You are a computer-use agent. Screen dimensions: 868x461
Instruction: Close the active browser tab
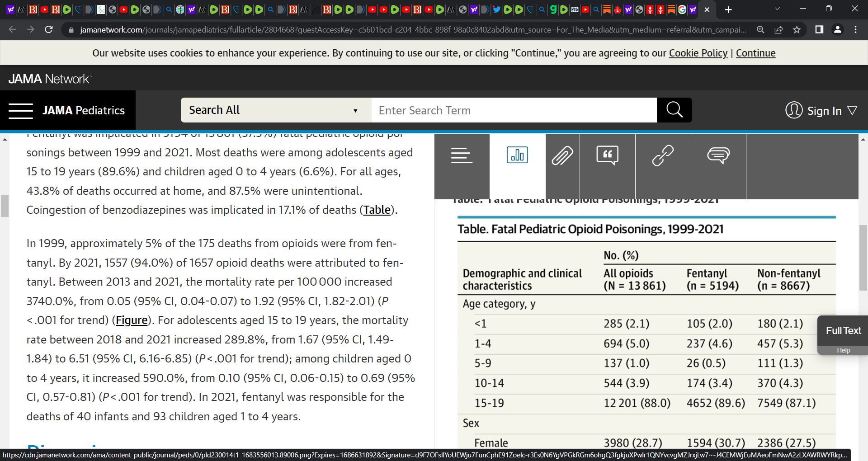point(707,9)
